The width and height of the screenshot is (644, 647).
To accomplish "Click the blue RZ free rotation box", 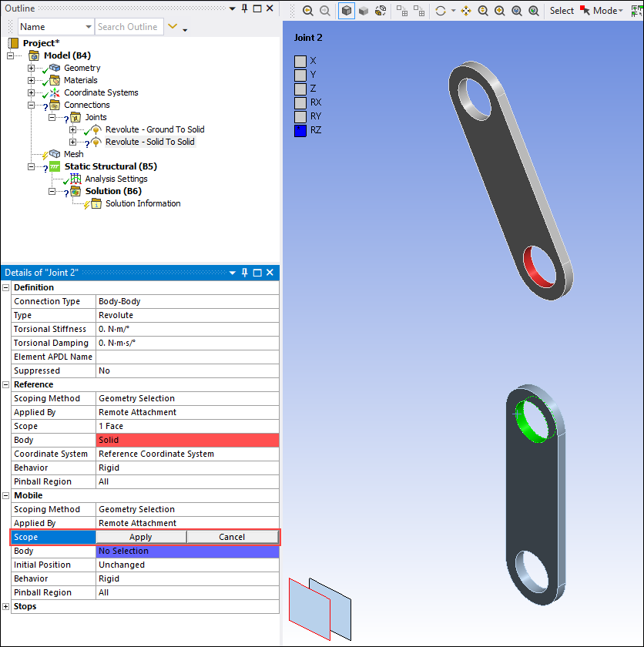I will (x=300, y=130).
